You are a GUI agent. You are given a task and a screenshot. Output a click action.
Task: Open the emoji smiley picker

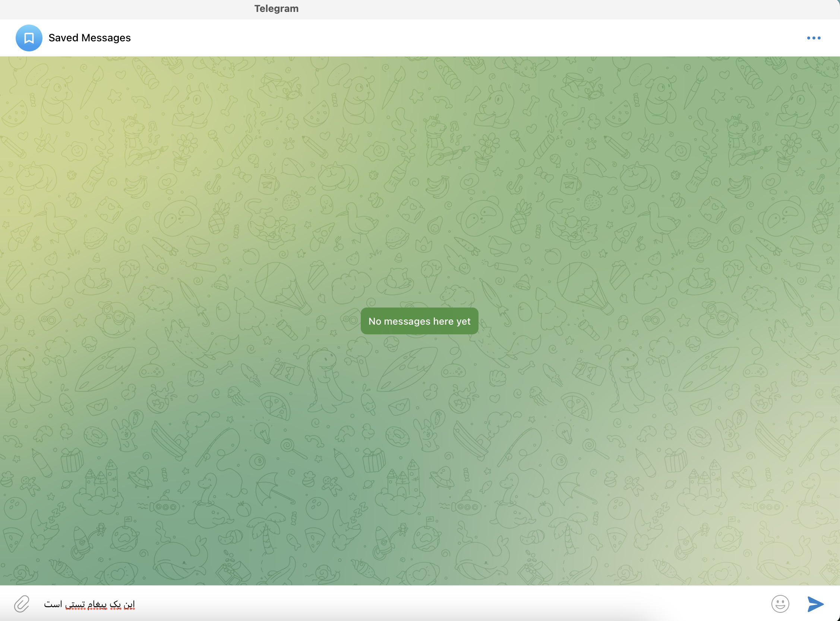tap(780, 604)
